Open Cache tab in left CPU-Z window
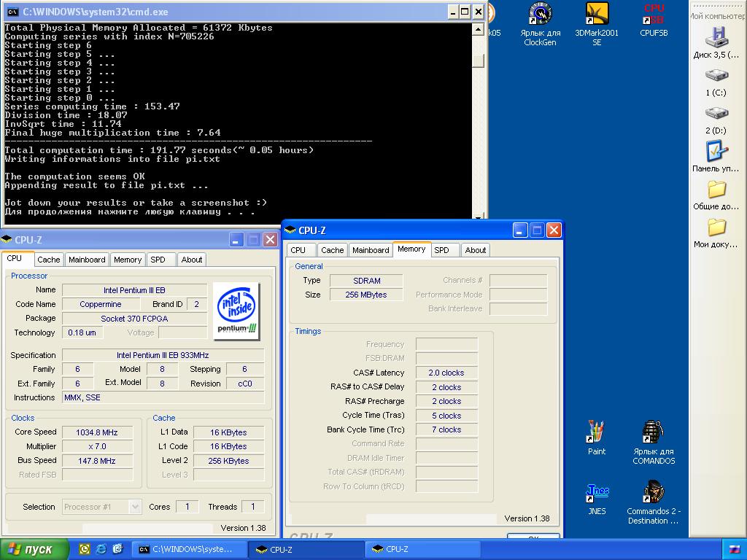This screenshot has height=560, width=747. 49,260
